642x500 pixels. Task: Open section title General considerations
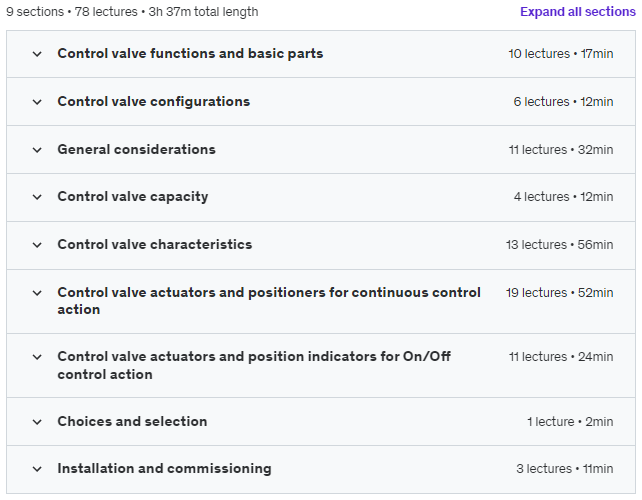tap(136, 149)
